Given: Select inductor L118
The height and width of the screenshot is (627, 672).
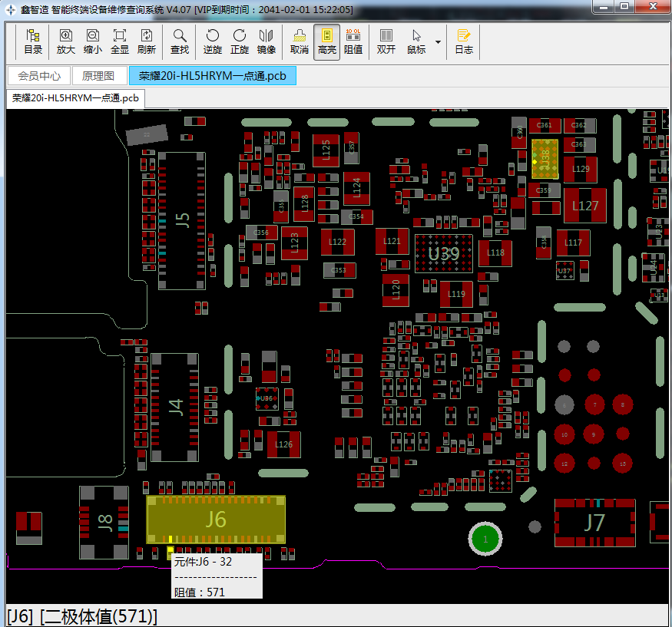Looking at the screenshot, I should click(495, 252).
